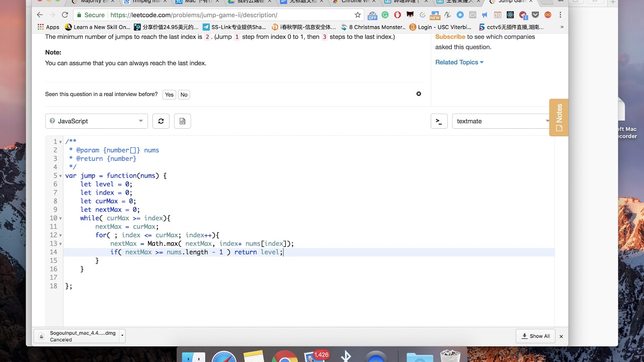Image resolution: width=644 pixels, height=362 pixels.
Task: Open the red Opera-style extension icon
Action: point(397,15)
